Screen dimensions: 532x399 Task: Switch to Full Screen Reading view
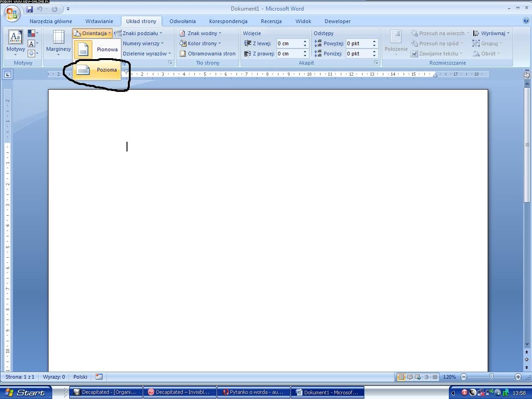(x=410, y=377)
